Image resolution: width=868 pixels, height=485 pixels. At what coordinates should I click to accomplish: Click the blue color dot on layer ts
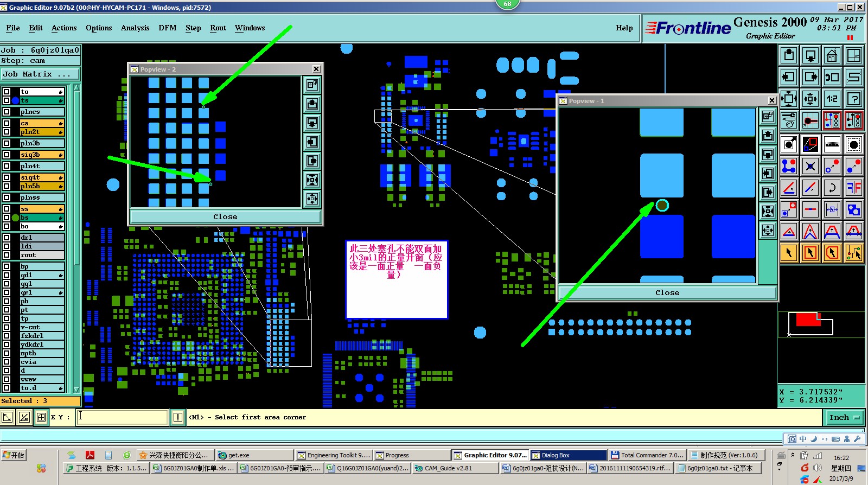click(x=16, y=100)
